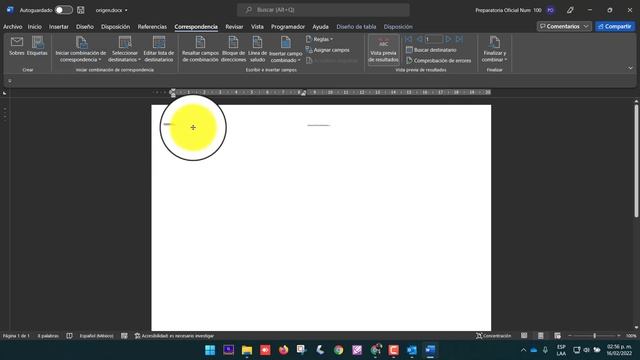The width and height of the screenshot is (640, 360).
Task: Switch to the Referencias tab
Action: click(x=152, y=27)
